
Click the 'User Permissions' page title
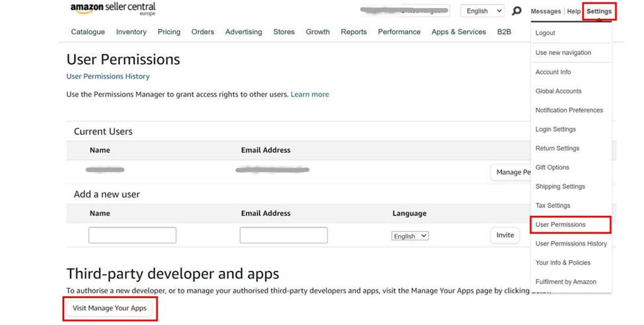[x=124, y=59]
